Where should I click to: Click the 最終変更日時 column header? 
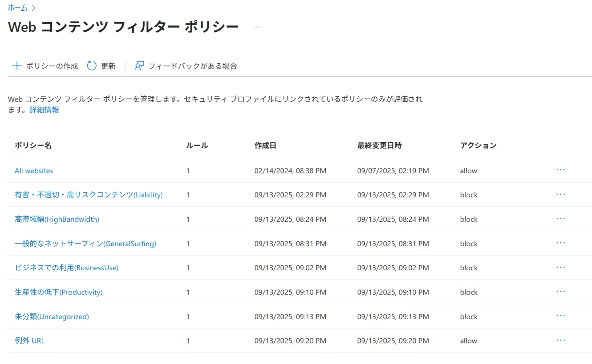pos(379,145)
